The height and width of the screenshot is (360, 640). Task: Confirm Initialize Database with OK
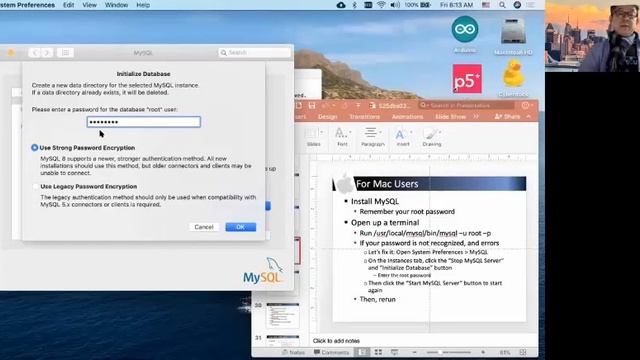240,227
